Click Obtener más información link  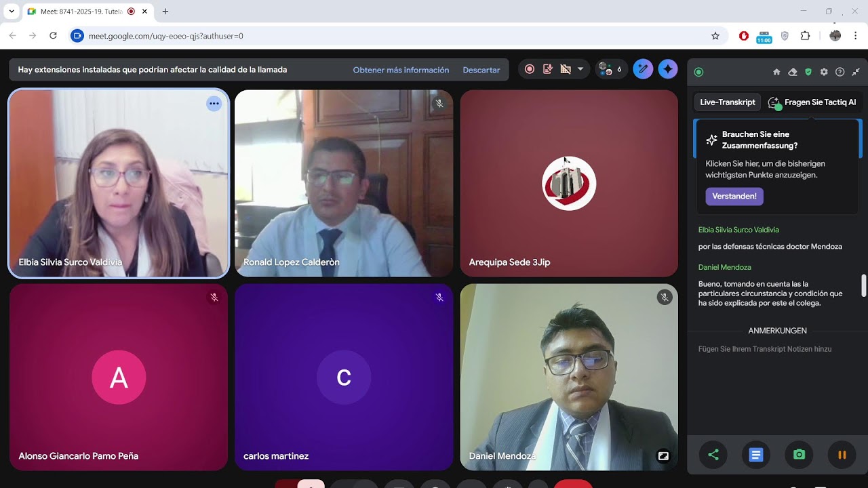401,70
